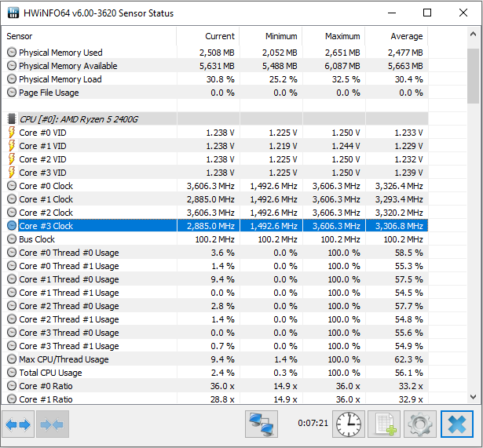The height and width of the screenshot is (448, 483).
Task: Click the clock icon of Core #0 Clock
Action: 12,186
